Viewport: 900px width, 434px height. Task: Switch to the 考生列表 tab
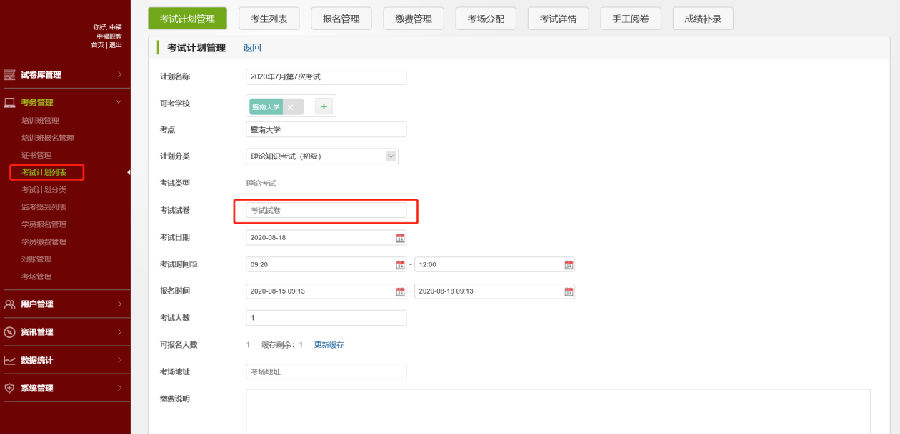269,18
